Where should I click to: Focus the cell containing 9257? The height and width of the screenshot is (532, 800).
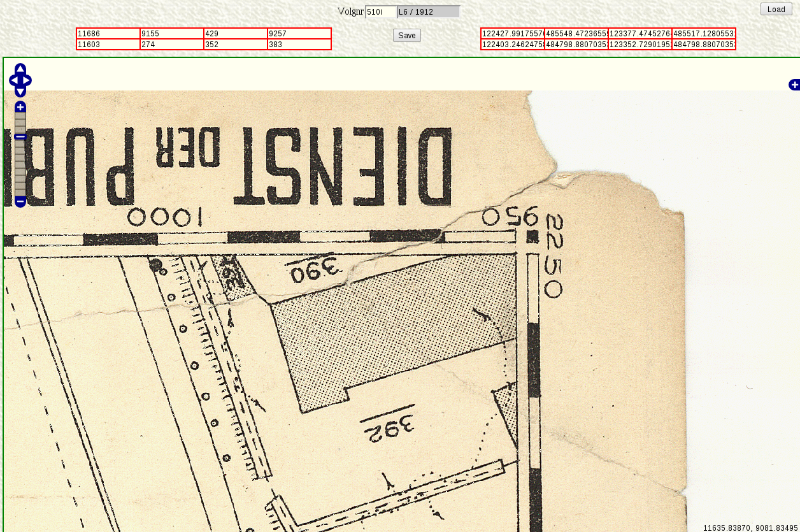[299, 34]
